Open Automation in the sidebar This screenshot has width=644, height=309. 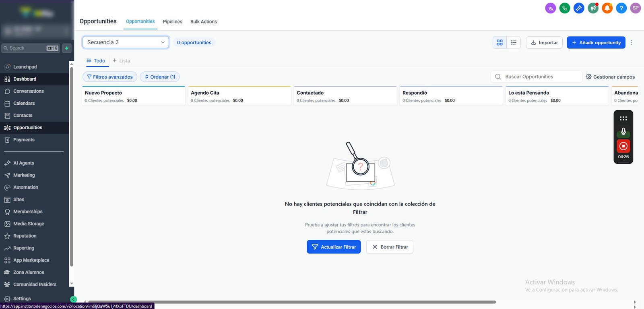35,187
